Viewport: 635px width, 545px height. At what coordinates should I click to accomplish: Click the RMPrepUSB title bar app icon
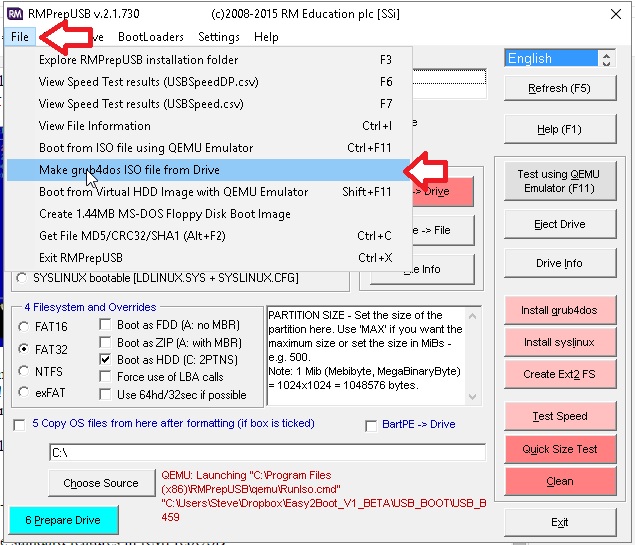pos(15,14)
